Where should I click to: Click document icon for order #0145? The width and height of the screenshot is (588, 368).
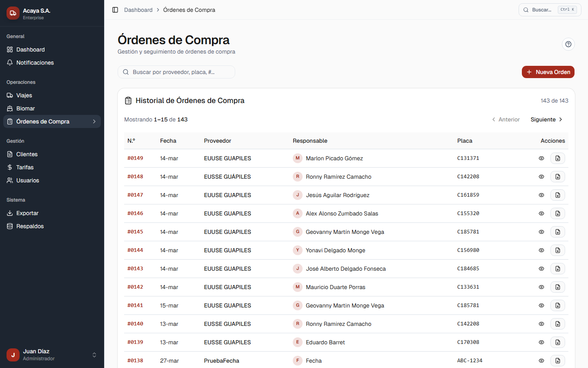(x=557, y=232)
